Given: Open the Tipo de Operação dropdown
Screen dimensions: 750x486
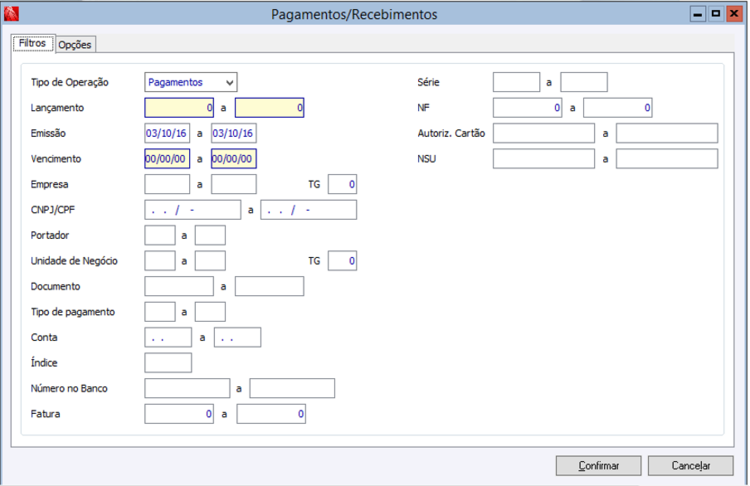Looking at the screenshot, I should (191, 82).
